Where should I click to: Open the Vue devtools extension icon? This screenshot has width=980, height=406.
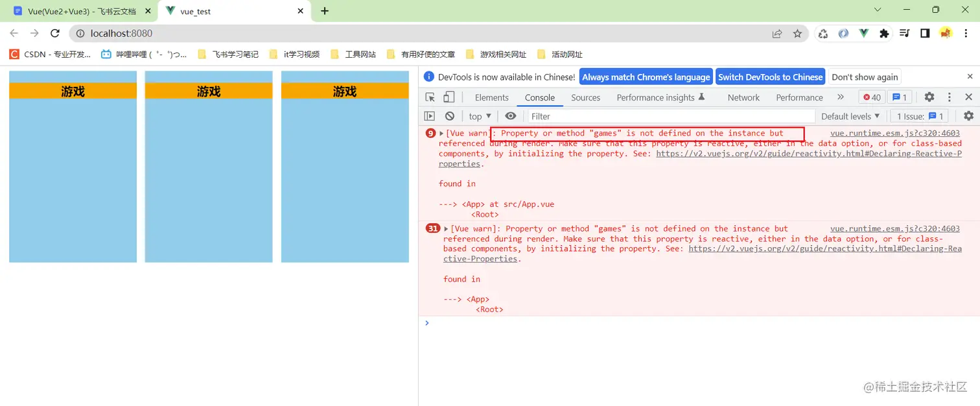[x=863, y=33]
